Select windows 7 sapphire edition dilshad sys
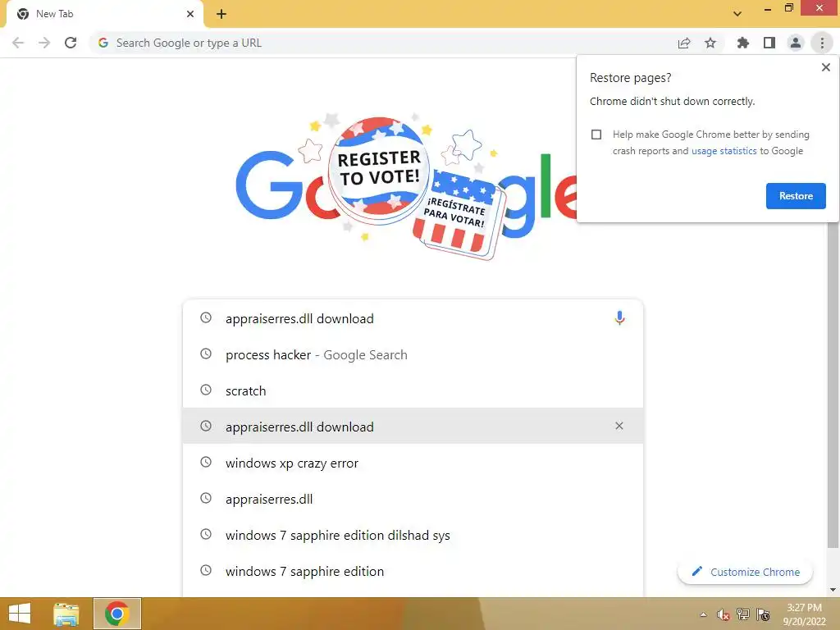Screen dimensions: 840x630 pos(413,535)
